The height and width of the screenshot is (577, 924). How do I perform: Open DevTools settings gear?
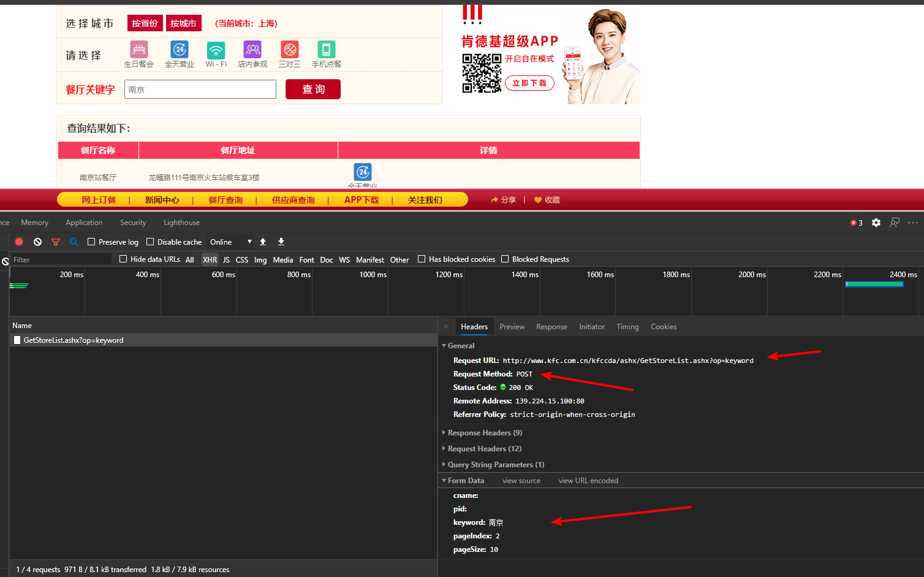pos(876,223)
